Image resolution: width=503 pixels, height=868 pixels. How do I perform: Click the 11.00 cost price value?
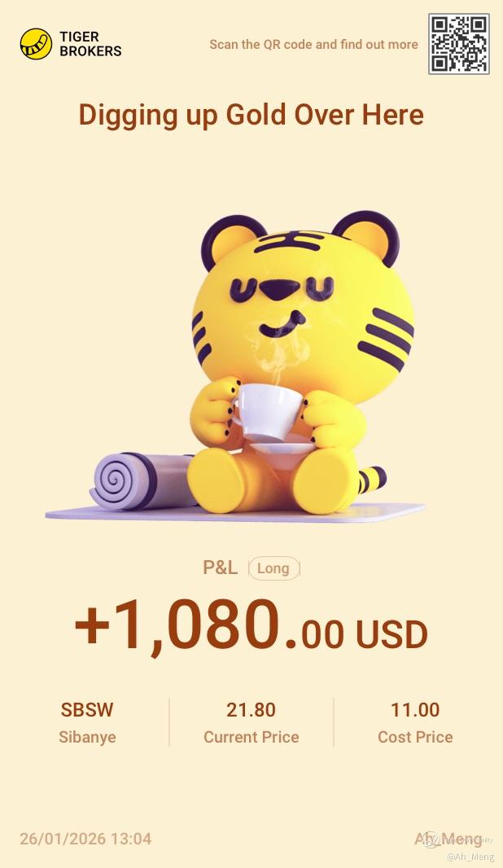pyautogui.click(x=415, y=710)
